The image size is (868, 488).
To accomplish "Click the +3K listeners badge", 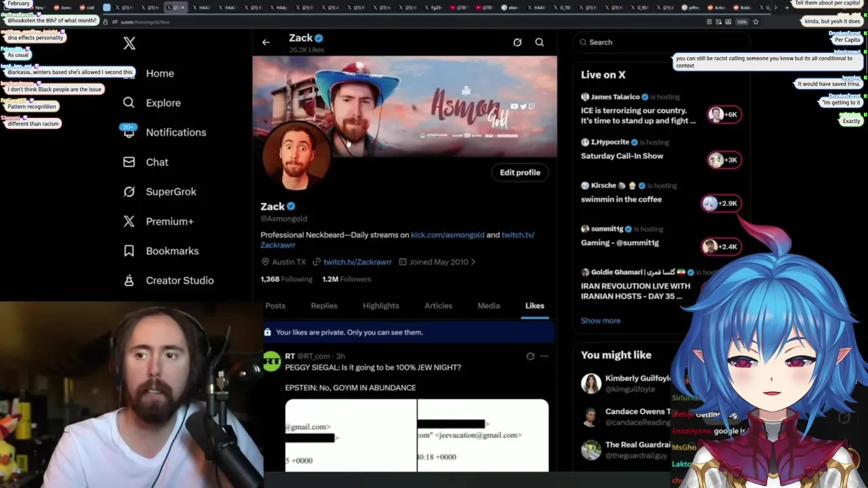I will pyautogui.click(x=724, y=160).
